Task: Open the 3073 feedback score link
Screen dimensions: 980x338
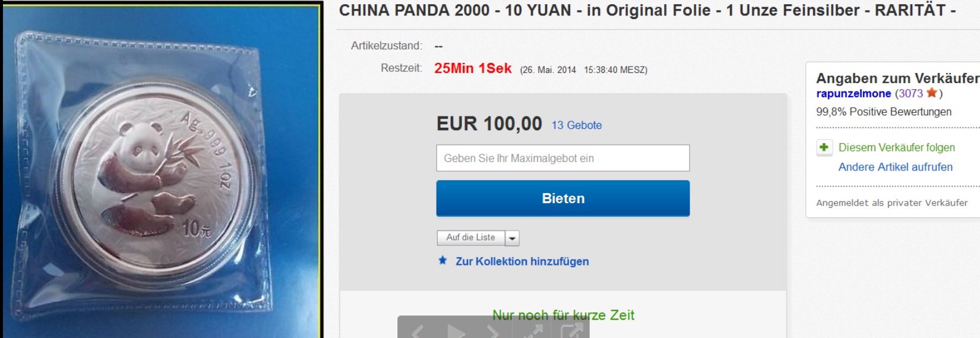Action: (911, 93)
